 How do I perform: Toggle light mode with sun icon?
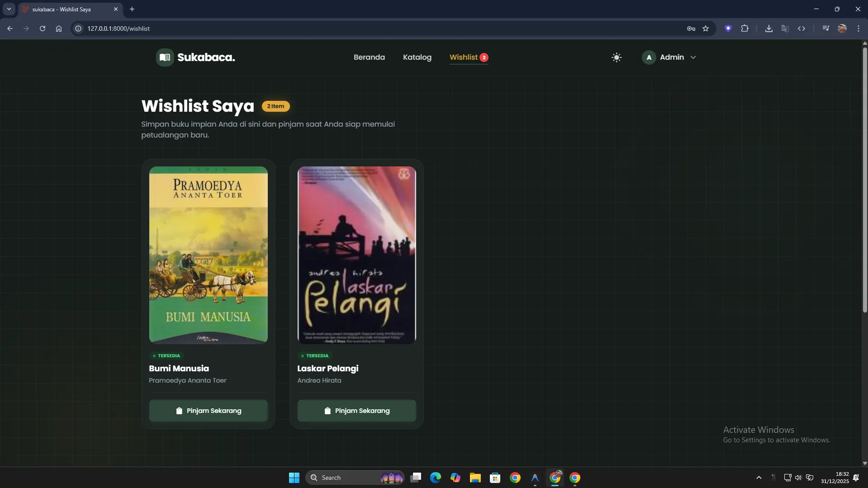coord(616,57)
